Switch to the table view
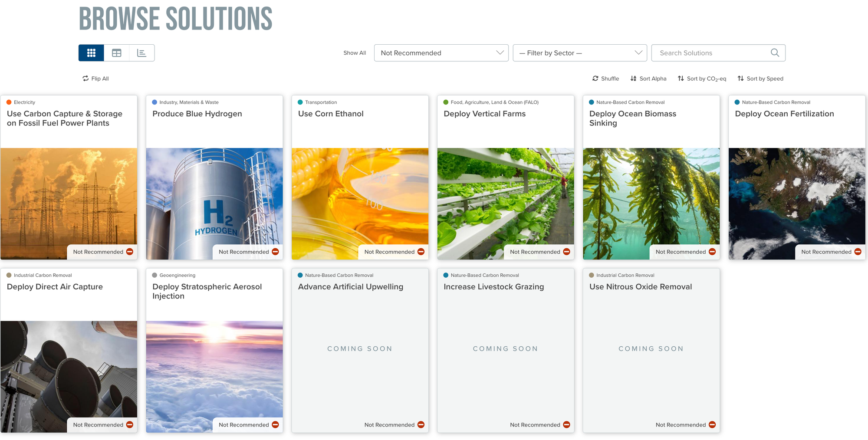868x440 pixels. (x=116, y=53)
